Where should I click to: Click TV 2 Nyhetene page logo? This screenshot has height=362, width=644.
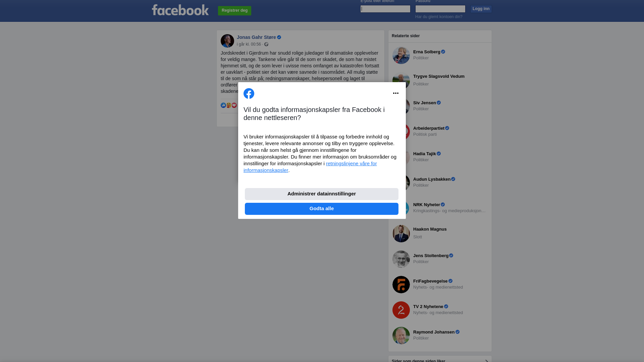pos(401,310)
